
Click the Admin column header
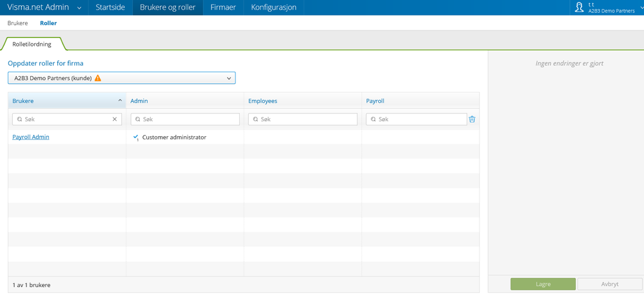point(185,101)
